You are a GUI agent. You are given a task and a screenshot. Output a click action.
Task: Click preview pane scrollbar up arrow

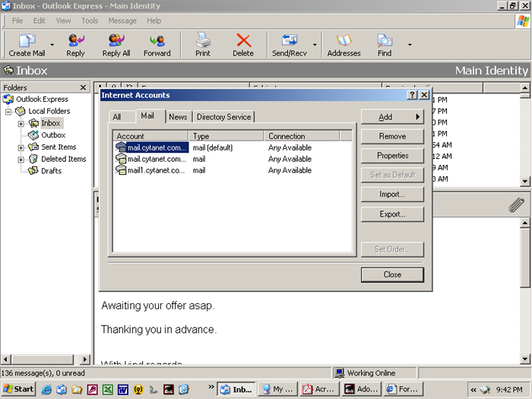pos(525,223)
